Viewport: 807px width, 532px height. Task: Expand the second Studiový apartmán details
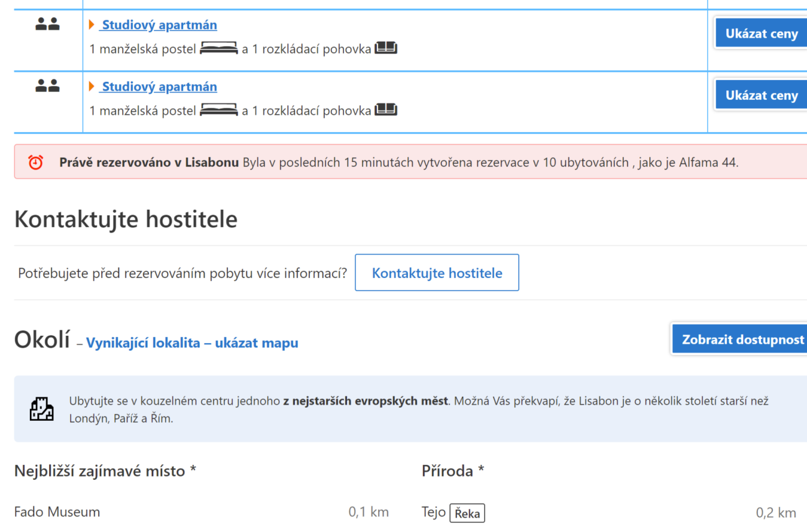[x=91, y=87]
